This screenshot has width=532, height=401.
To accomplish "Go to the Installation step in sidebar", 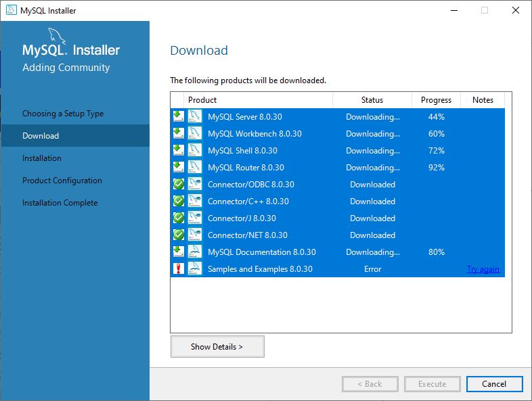I will point(42,158).
